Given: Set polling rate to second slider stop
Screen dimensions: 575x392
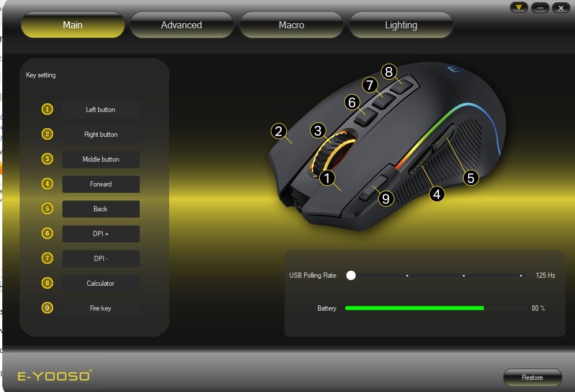Looking at the screenshot, I should tap(407, 275).
